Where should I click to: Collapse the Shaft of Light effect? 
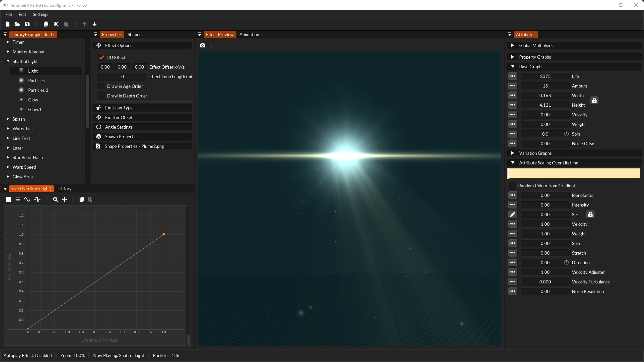point(8,61)
